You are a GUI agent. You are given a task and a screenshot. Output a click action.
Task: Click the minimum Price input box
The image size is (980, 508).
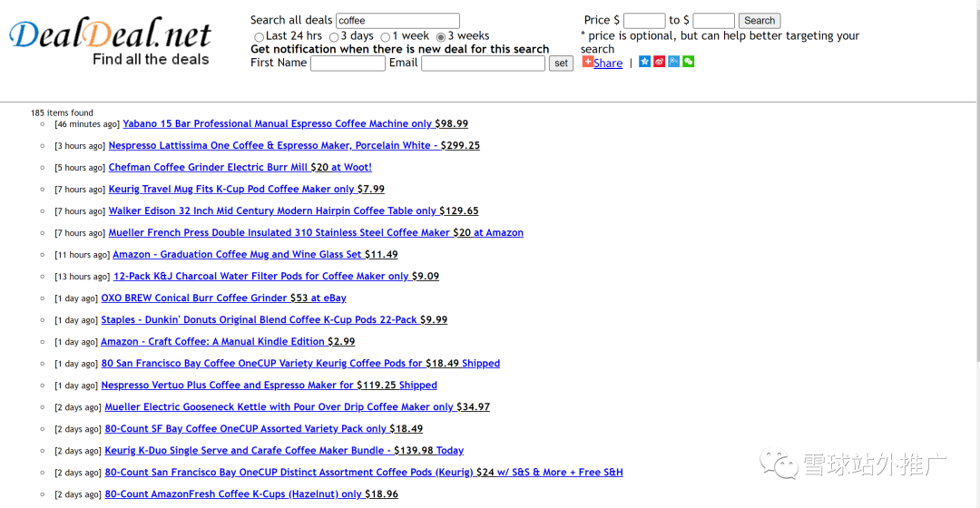click(x=644, y=21)
